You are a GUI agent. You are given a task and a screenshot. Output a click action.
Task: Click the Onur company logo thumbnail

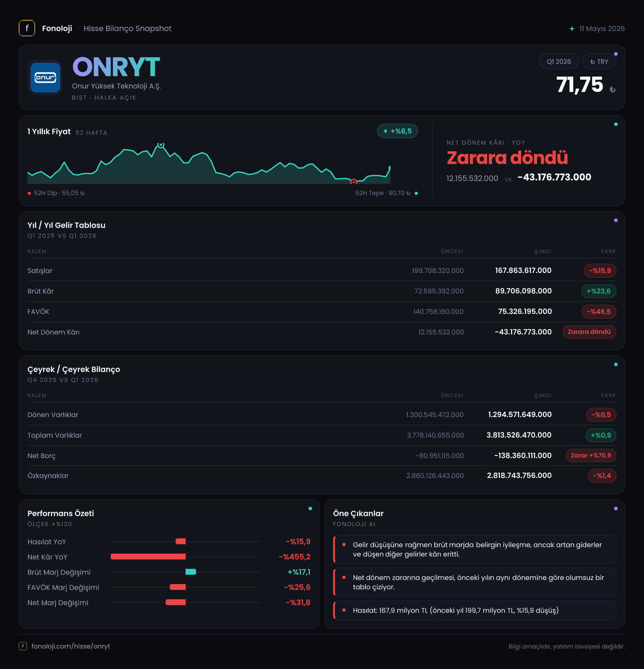(x=45, y=78)
